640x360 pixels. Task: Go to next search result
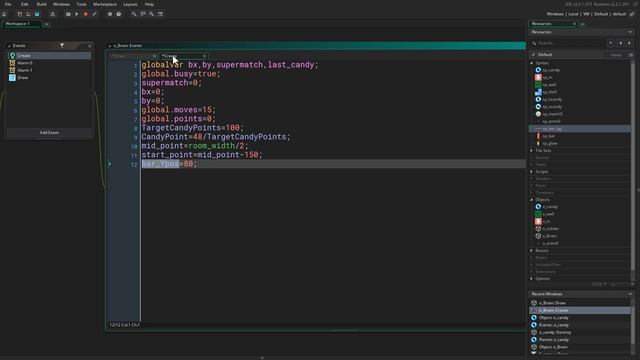pyautogui.click(x=629, y=43)
